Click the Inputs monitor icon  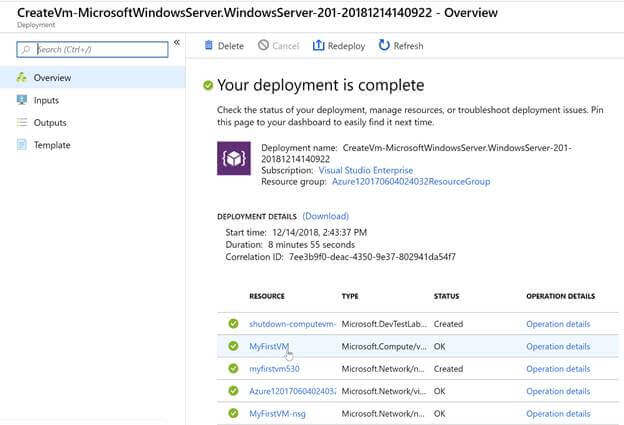(21, 99)
